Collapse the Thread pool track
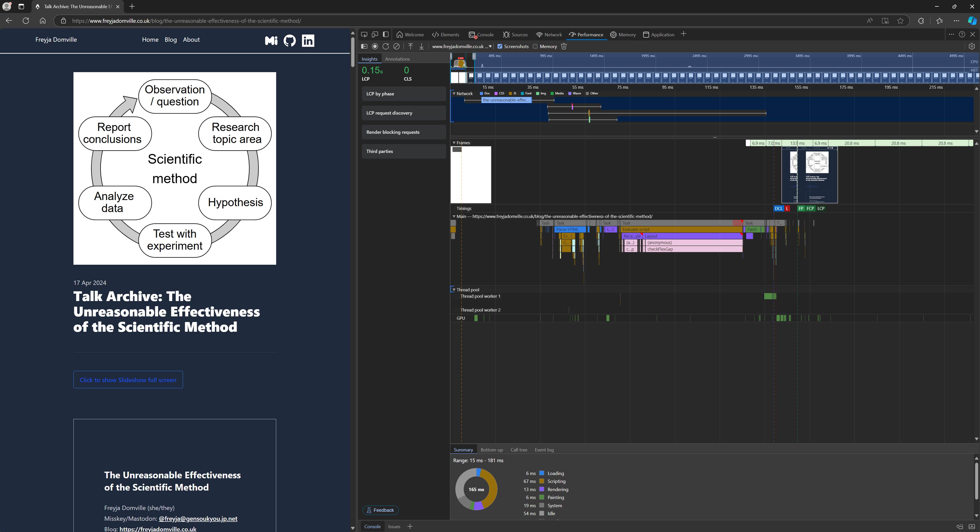Image resolution: width=980 pixels, height=532 pixels. pos(454,290)
